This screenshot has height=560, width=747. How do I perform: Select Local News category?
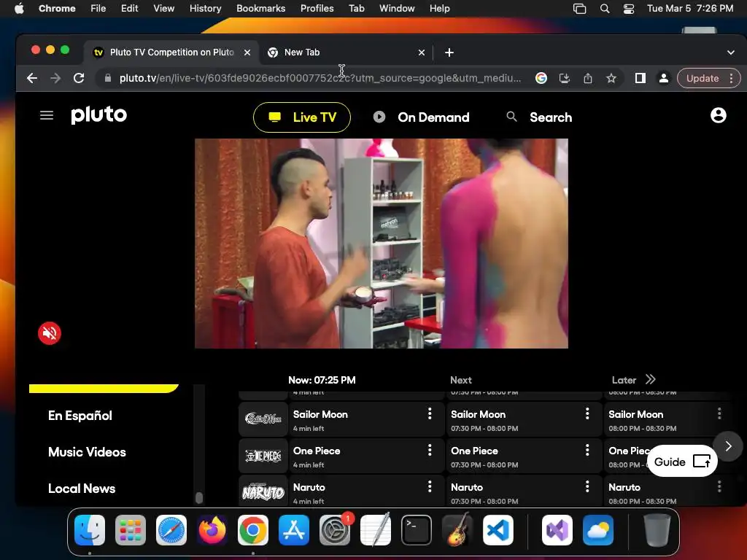[x=82, y=489]
